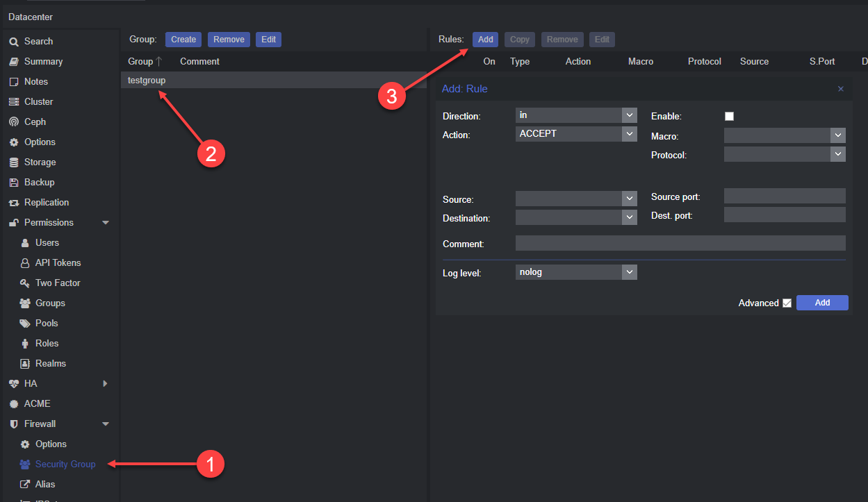Click the Storage database icon

[13, 162]
